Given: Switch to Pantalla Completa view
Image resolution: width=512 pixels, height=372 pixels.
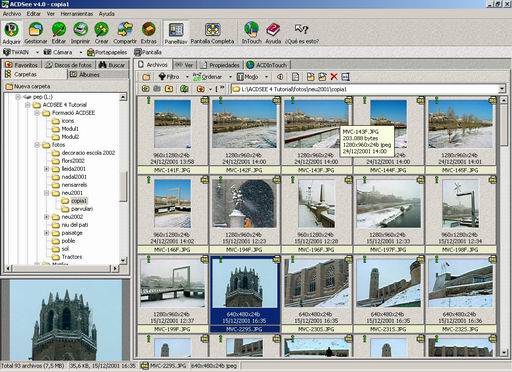Looking at the screenshot, I should click(x=212, y=33).
